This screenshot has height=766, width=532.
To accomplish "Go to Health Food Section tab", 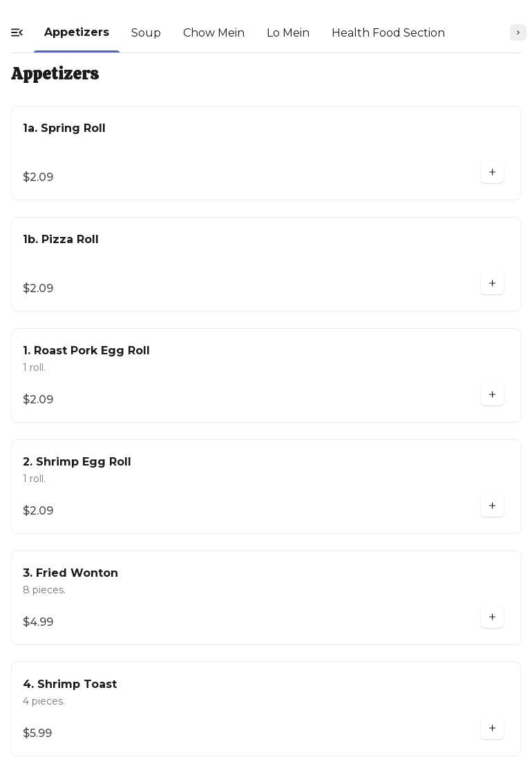I will (x=388, y=33).
